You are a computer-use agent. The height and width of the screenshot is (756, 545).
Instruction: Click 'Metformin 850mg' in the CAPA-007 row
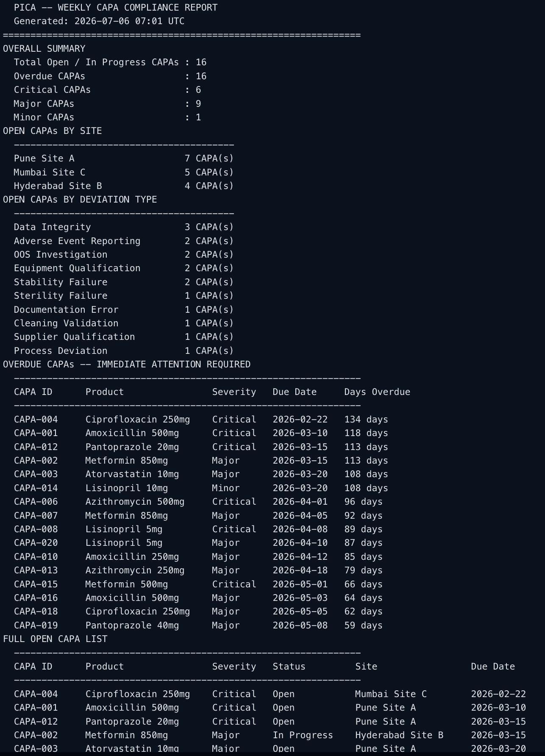pos(127,516)
